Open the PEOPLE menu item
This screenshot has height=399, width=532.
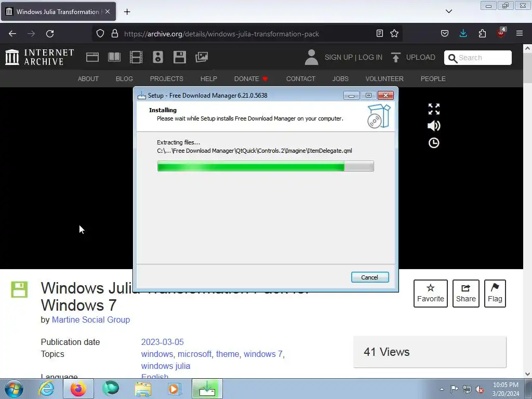433,79
